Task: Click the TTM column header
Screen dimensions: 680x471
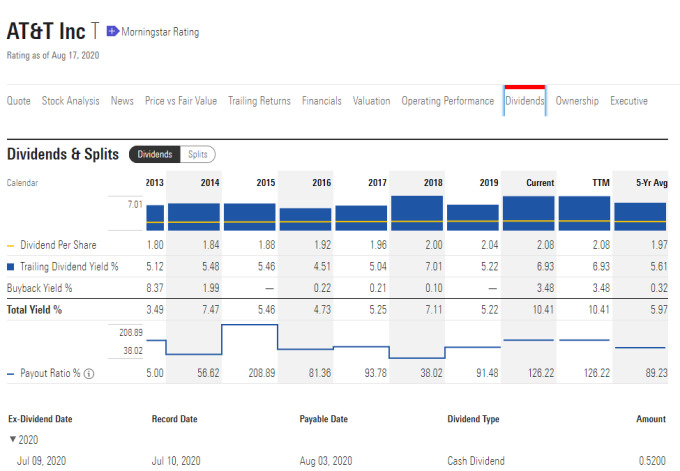Action: 601,183
